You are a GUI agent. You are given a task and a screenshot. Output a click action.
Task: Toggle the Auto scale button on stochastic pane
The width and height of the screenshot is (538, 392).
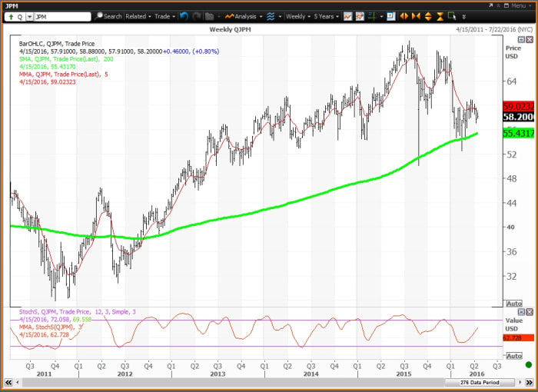515,354
